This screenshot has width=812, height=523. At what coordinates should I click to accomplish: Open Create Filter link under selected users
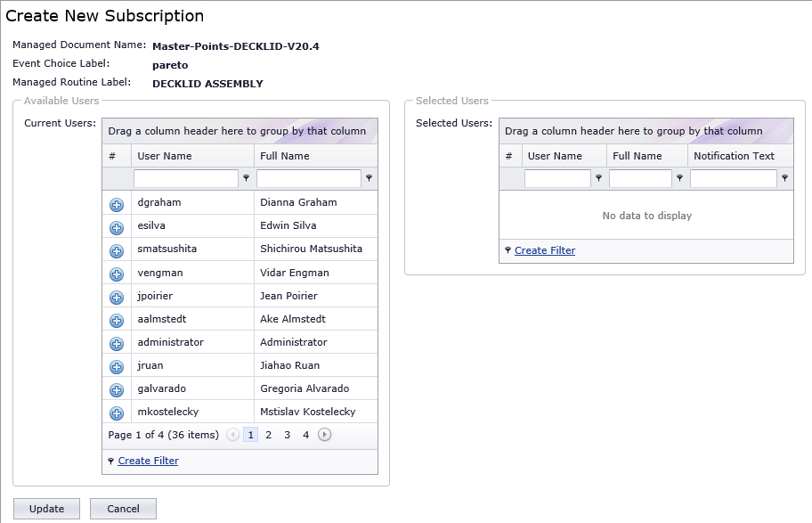click(545, 250)
